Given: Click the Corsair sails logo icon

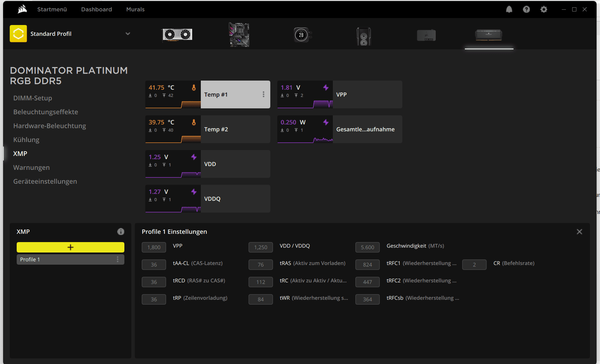Looking at the screenshot, I should tap(22, 9).
